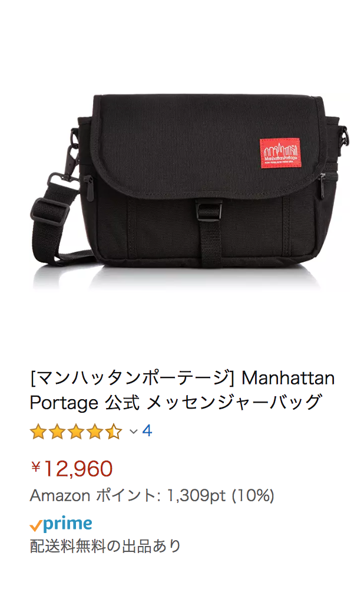Click the (10%) points percentage
The image size is (364, 592).
pyautogui.click(x=253, y=495)
